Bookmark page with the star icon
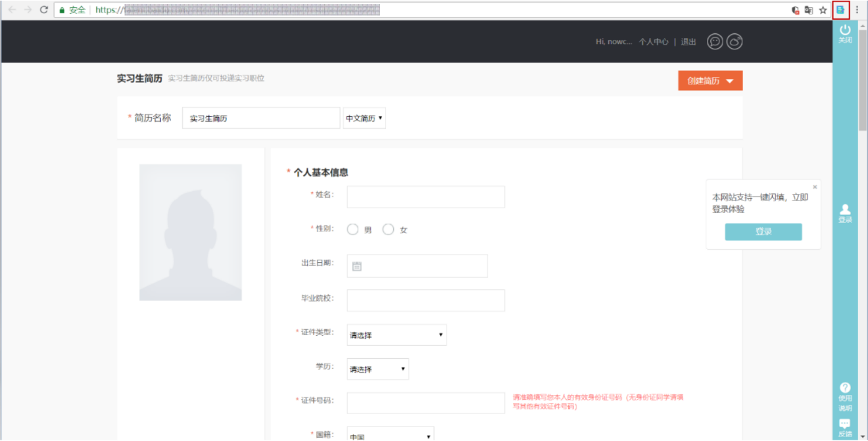Image resolution: width=868 pixels, height=441 pixels. coord(823,10)
